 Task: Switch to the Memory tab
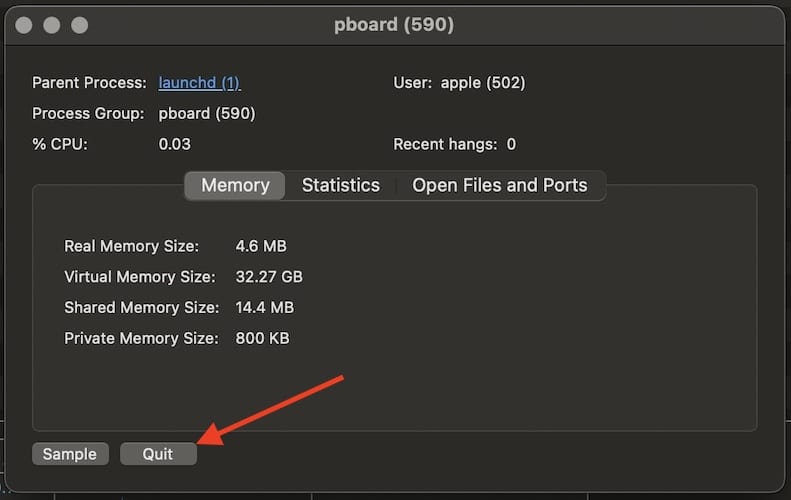[x=235, y=185]
